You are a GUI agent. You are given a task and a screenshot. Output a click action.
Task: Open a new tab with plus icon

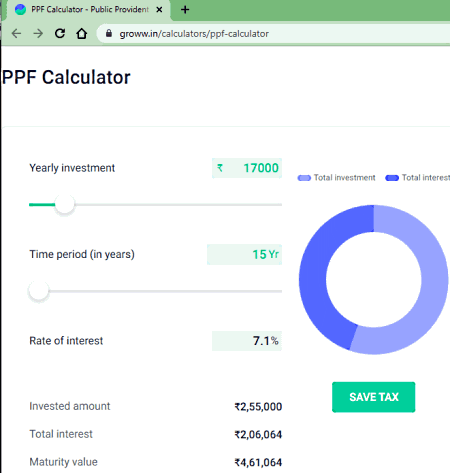185,10
